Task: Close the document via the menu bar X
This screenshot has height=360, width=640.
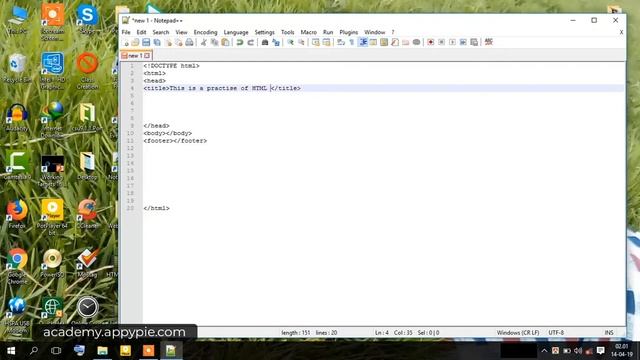Action: point(621,32)
